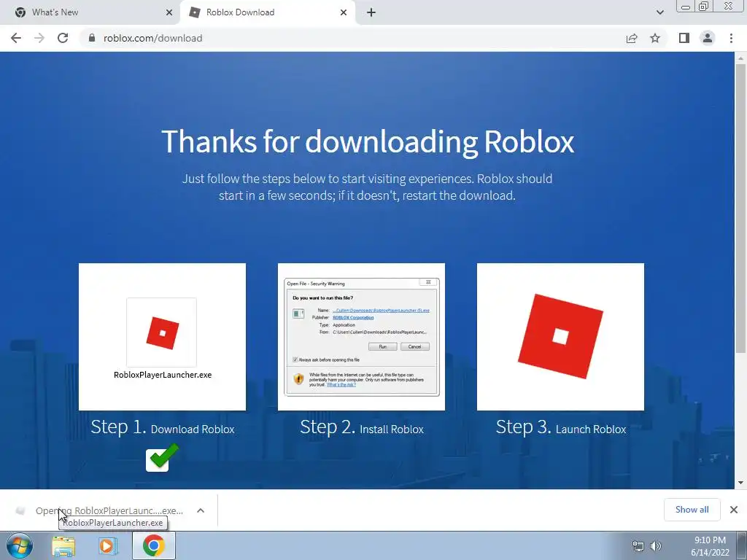Click the Step 3. Launch Roblox text
Screen dimensions: 747x560
(x=561, y=427)
